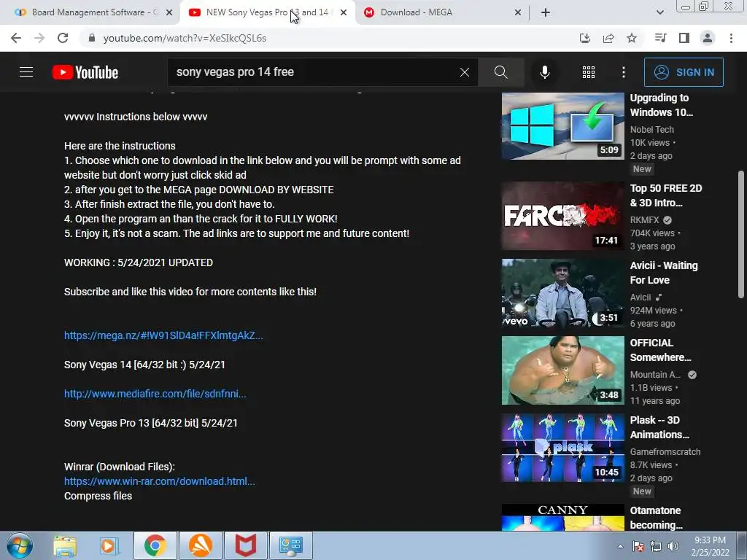Open the mega.nz download link
The height and width of the screenshot is (560, 747).
tap(163, 335)
